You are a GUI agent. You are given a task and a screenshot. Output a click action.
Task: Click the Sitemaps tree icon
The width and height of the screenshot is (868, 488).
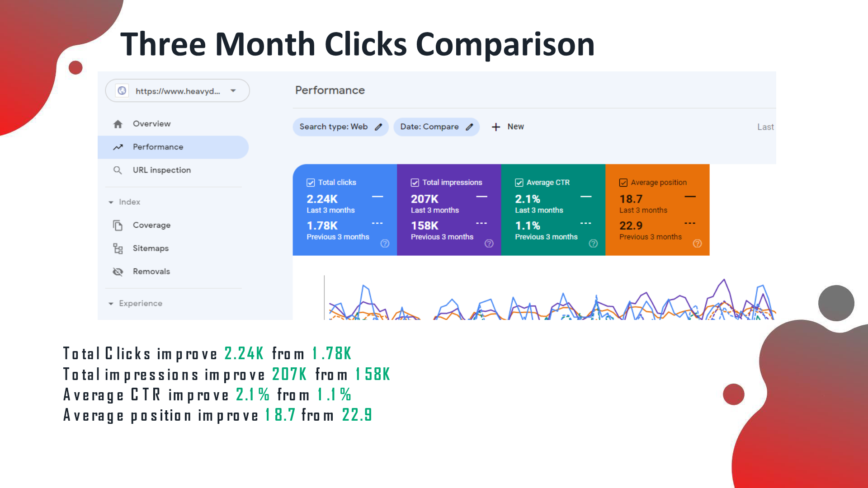coord(118,248)
